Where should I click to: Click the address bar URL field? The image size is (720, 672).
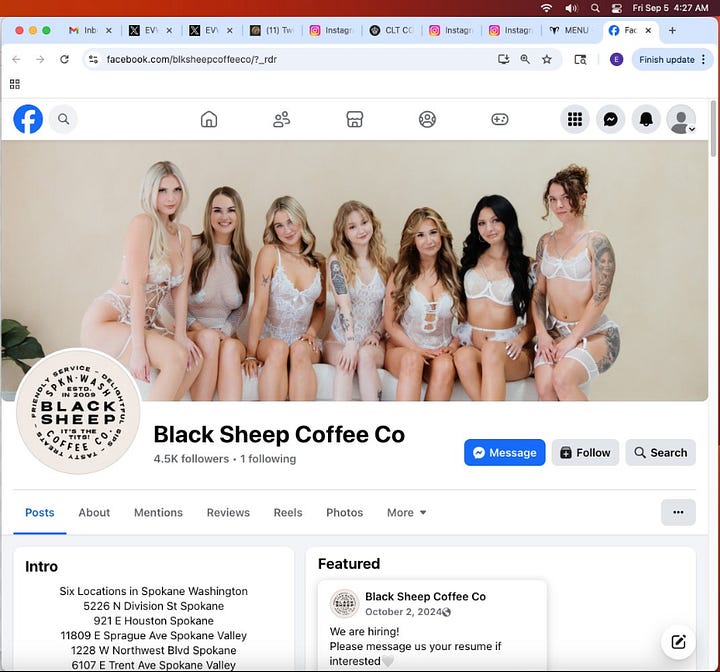[294, 59]
